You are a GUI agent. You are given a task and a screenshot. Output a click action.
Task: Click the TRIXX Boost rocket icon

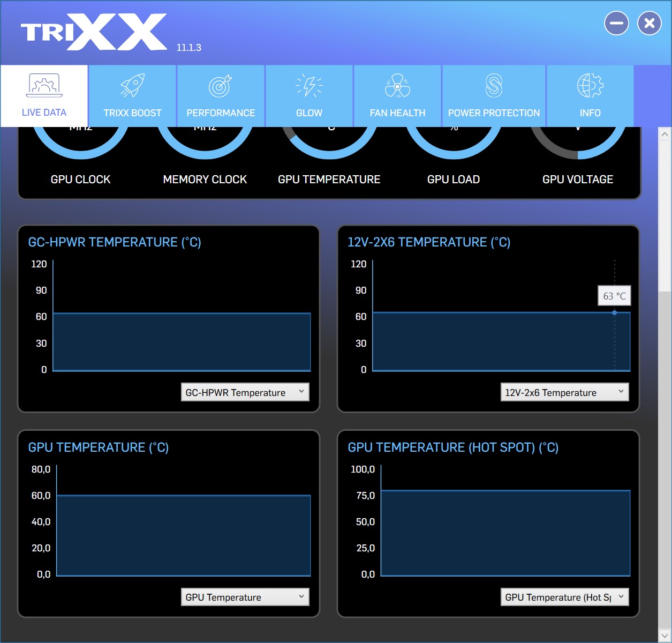coord(132,85)
